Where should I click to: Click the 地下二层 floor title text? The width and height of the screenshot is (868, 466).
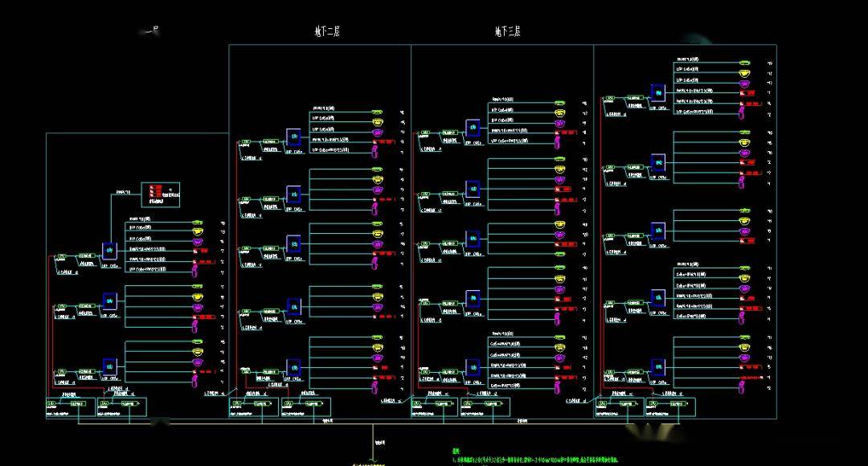pos(327,32)
